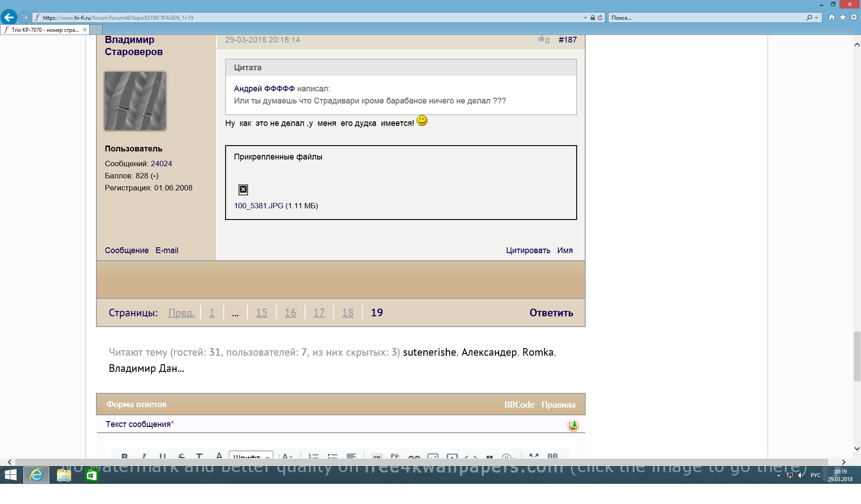Open a new blank browser tab

96,30
